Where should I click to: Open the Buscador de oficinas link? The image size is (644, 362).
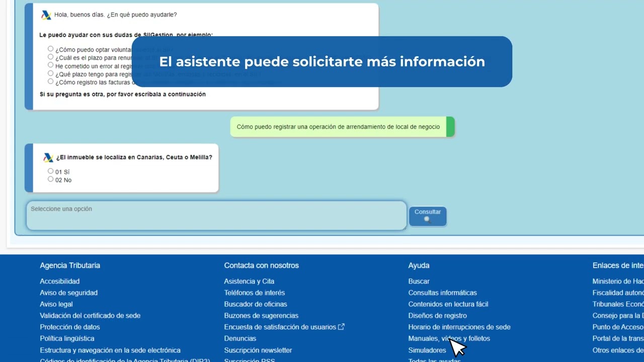(256, 304)
